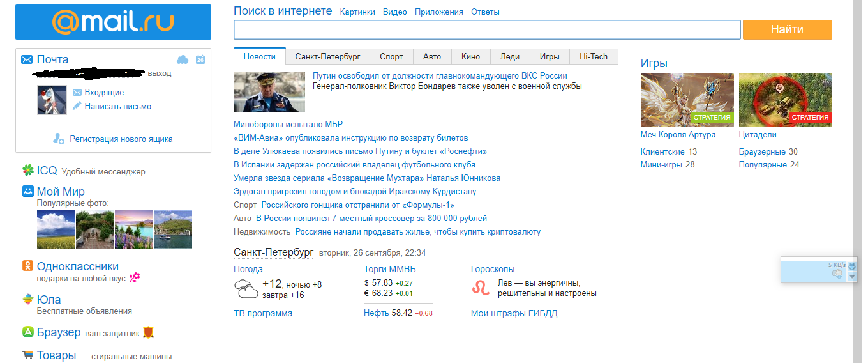Open Картинки search link
The width and height of the screenshot is (868, 363).
pyautogui.click(x=357, y=12)
